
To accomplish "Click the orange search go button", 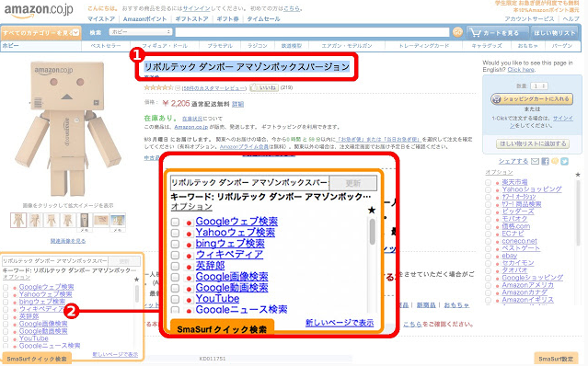I will coord(457,32).
